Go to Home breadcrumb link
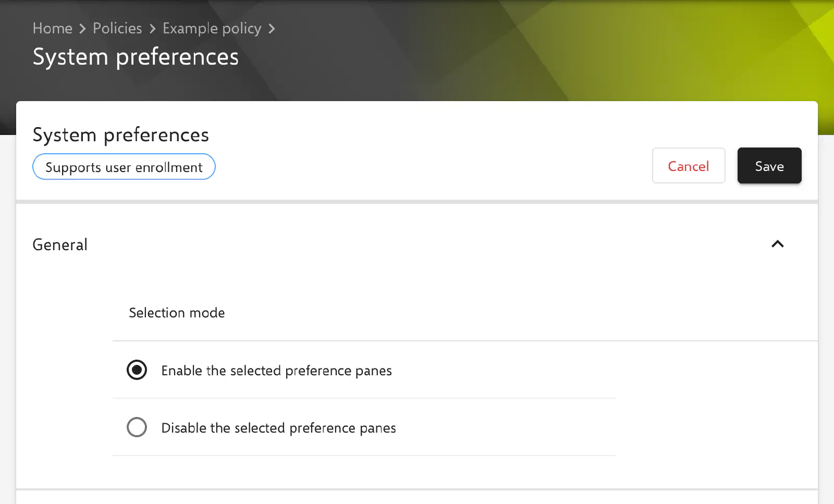 coord(53,28)
